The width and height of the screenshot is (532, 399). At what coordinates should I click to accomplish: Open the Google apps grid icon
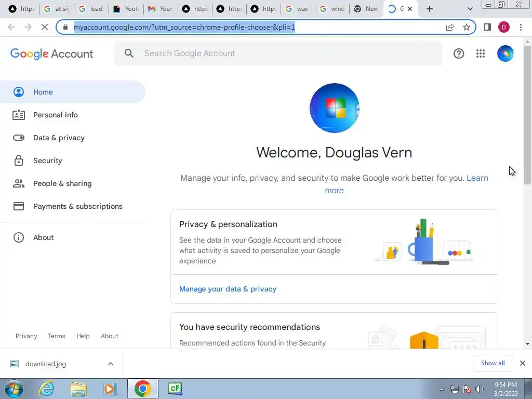pos(481,54)
